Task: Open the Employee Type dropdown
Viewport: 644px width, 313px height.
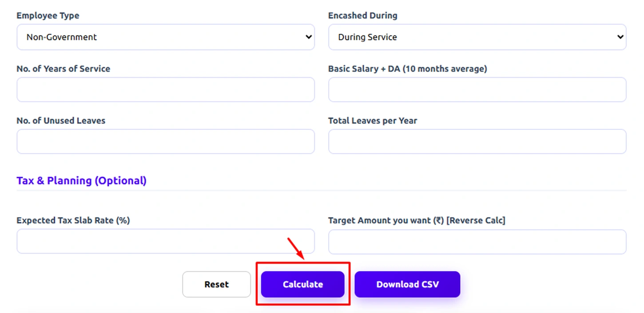Action: coord(165,37)
